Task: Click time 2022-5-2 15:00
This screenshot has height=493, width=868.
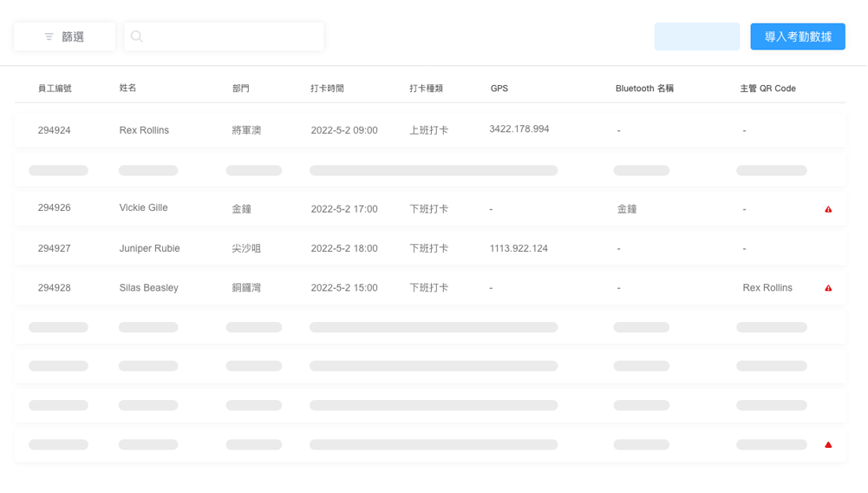Action: point(344,287)
